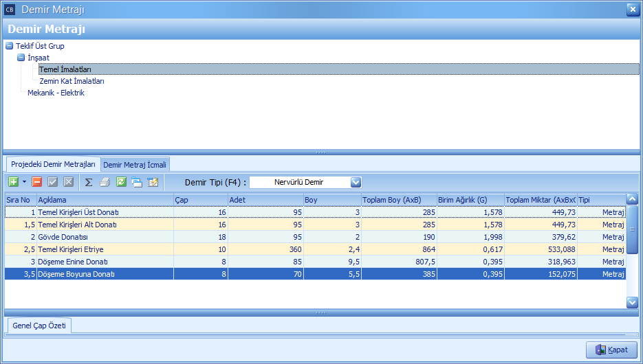Click the sigma sum icon
The width and height of the screenshot is (643, 364).
tap(89, 182)
